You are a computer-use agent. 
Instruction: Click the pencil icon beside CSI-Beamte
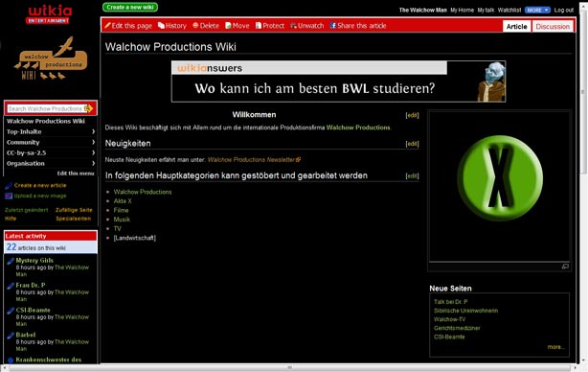click(x=11, y=311)
